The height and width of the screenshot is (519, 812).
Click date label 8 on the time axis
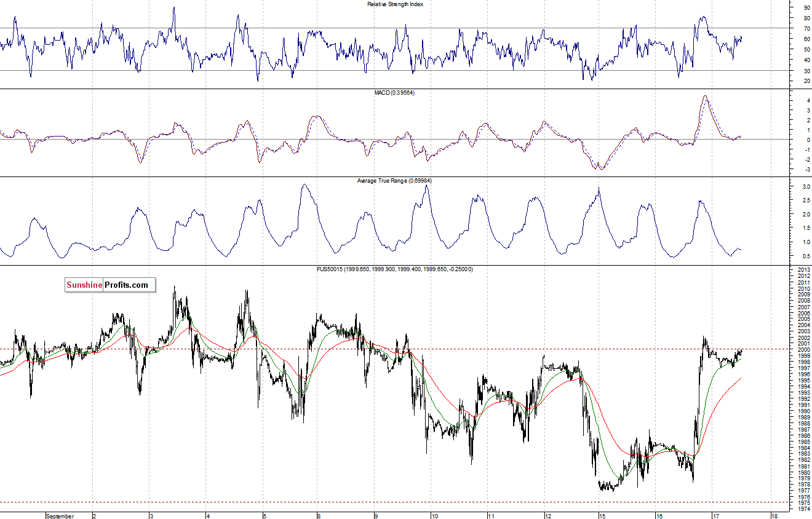pos(319,516)
